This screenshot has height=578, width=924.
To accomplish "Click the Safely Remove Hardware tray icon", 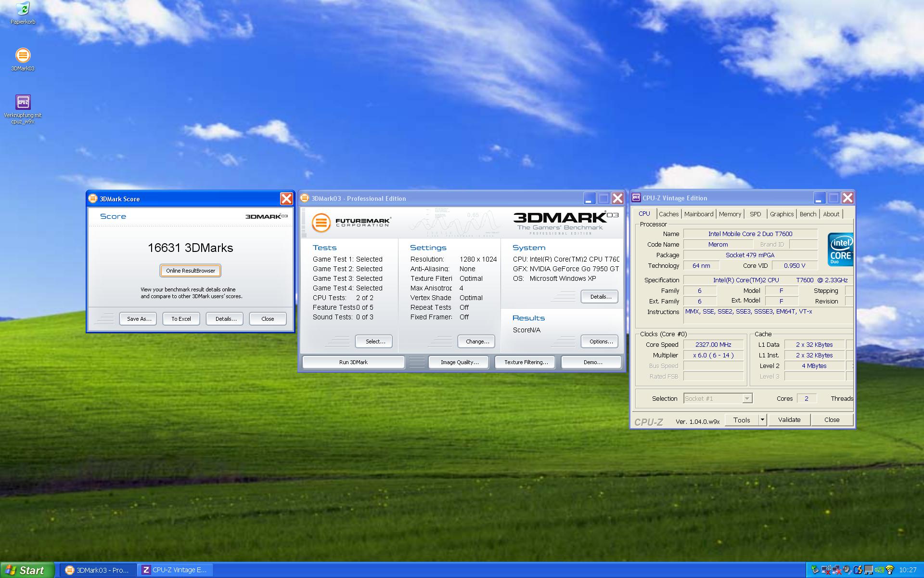I will pyautogui.click(x=815, y=570).
